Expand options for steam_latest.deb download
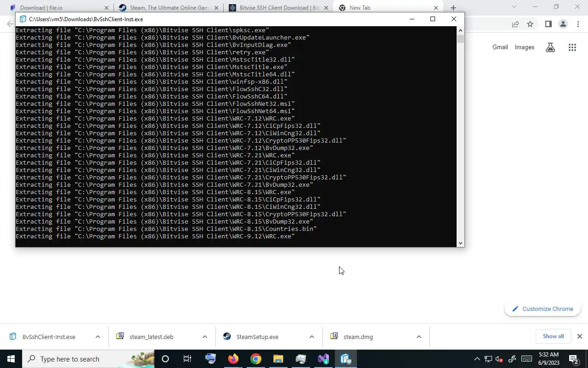The width and height of the screenshot is (588, 368). (204, 337)
